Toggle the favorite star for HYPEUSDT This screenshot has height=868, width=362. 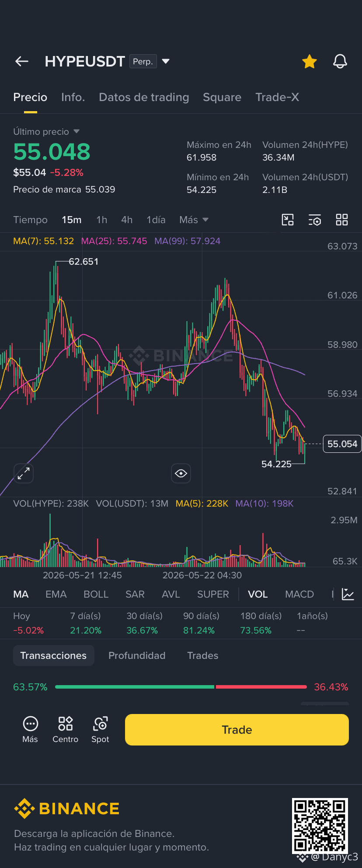pos(310,62)
